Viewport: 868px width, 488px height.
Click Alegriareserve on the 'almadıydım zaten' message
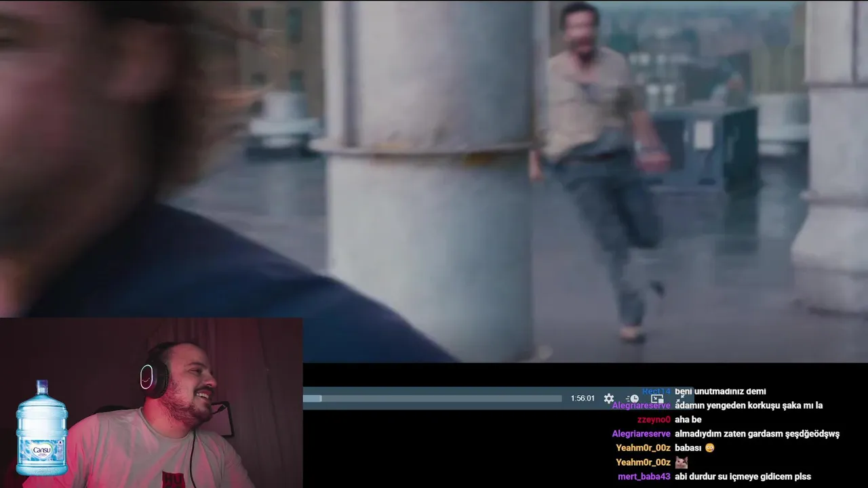641,434
